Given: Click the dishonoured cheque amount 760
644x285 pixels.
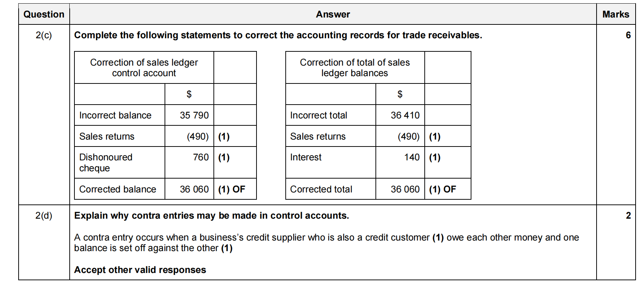Looking at the screenshot, I should pyautogui.click(x=201, y=157).
